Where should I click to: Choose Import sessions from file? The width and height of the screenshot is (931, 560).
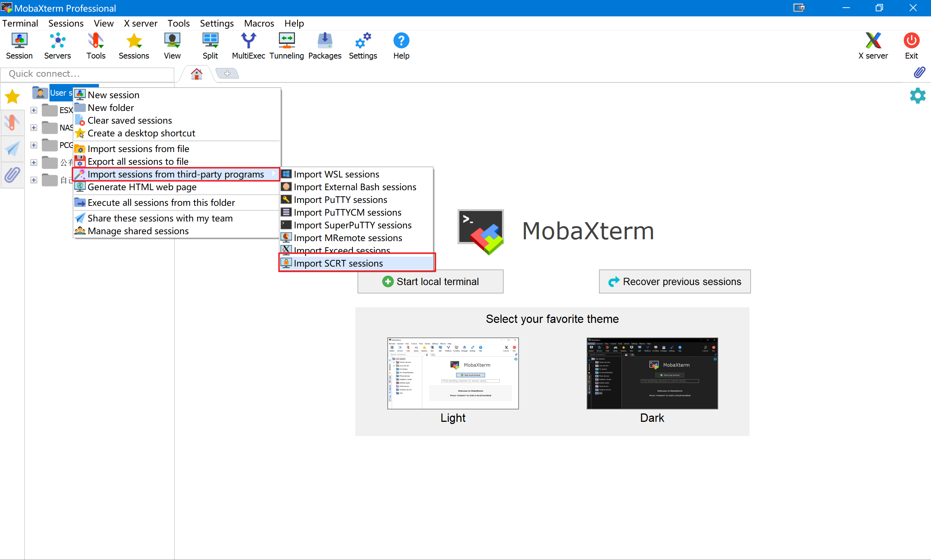click(177, 149)
